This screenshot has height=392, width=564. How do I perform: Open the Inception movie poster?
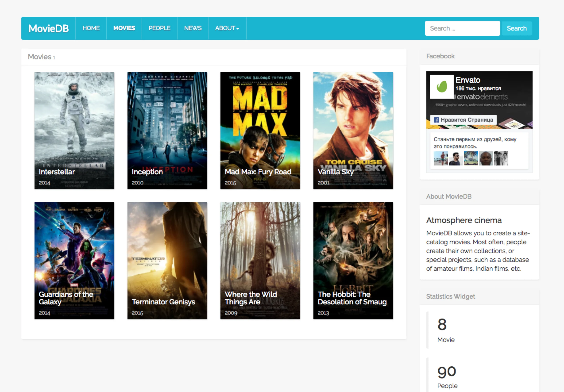[167, 130]
